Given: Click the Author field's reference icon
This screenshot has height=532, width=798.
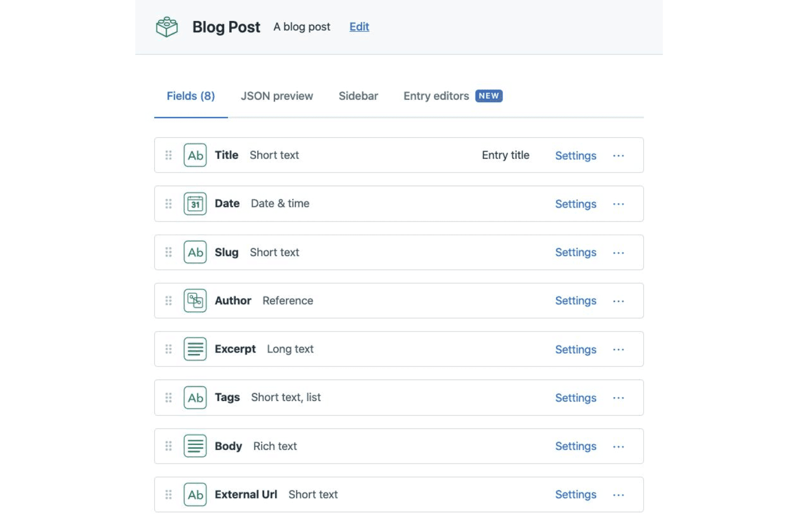Looking at the screenshot, I should [195, 301].
